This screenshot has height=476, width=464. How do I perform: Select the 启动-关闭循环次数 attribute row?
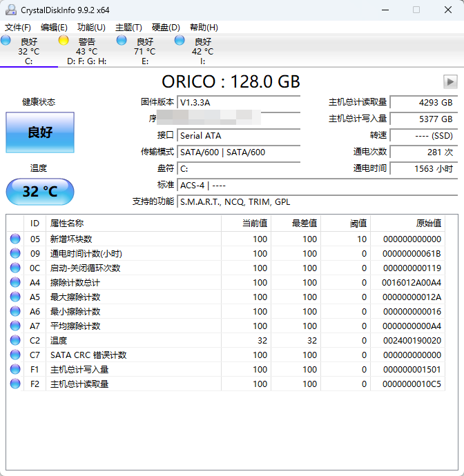(226, 268)
